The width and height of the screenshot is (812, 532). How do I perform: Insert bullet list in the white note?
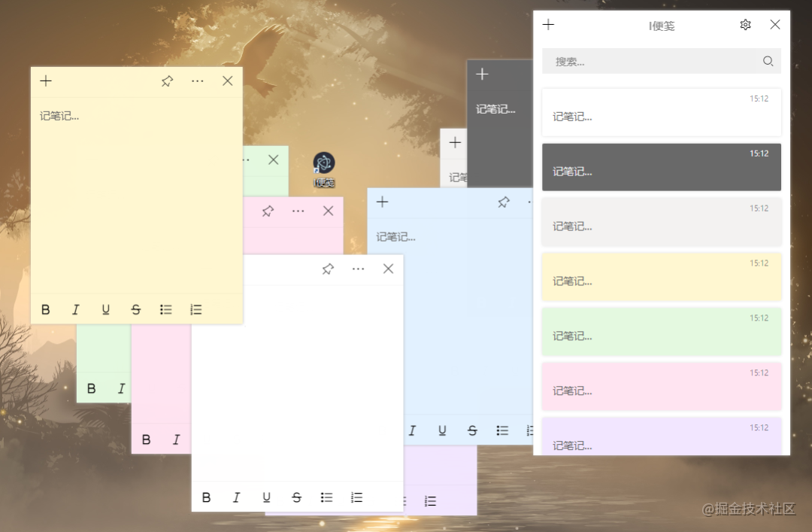(x=326, y=497)
